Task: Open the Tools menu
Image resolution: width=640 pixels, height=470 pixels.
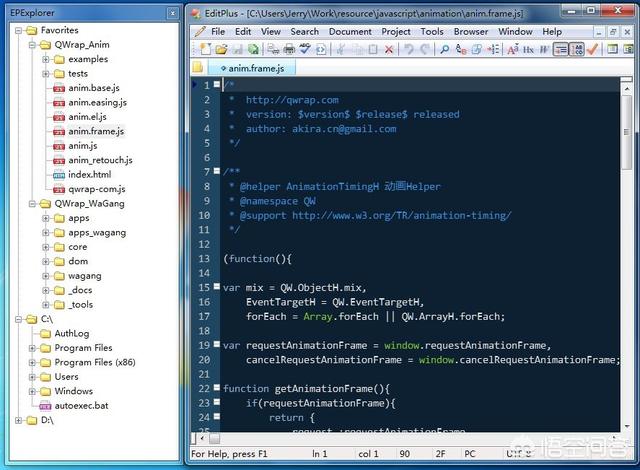Action: pos(432,31)
